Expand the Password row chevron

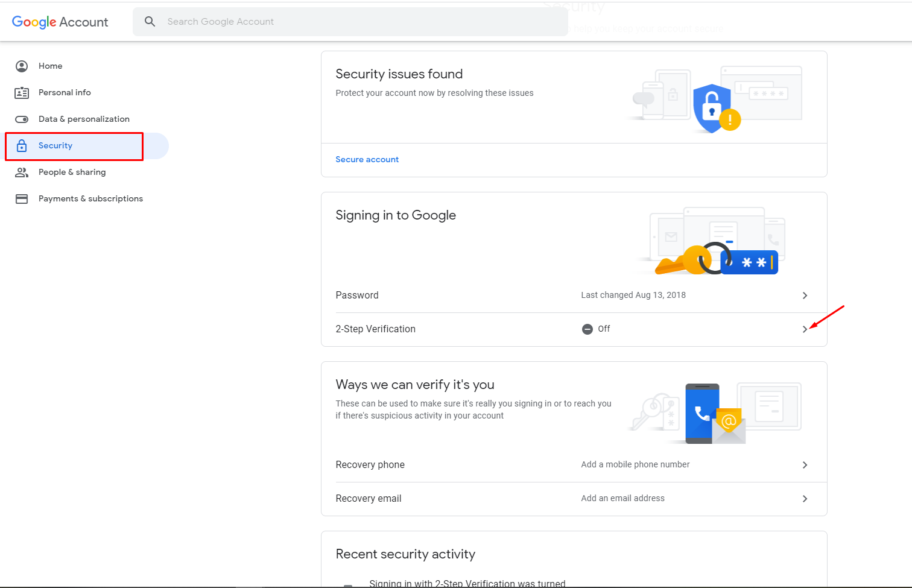(805, 296)
